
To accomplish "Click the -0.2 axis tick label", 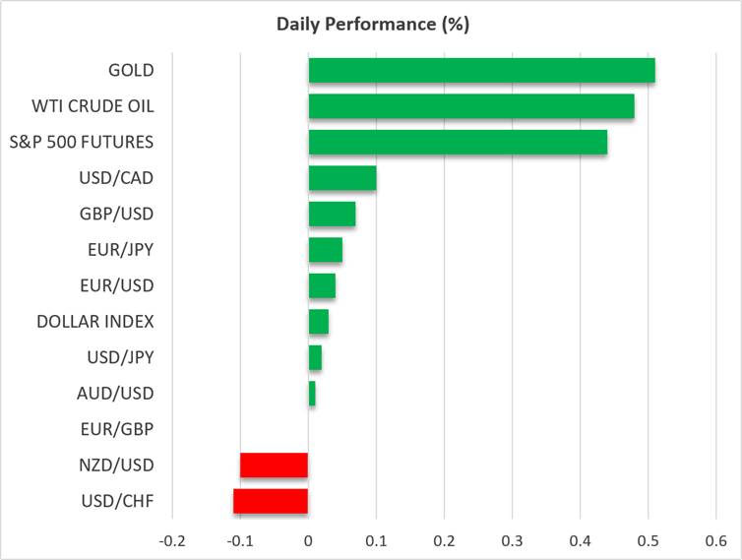I will pos(172,540).
